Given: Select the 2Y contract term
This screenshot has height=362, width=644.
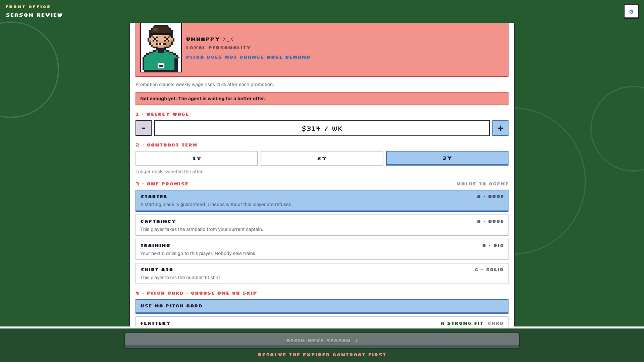Looking at the screenshot, I should (322, 158).
